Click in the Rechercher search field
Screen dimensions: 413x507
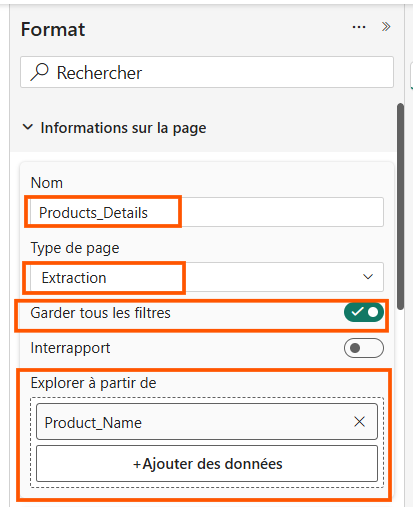tap(207, 72)
